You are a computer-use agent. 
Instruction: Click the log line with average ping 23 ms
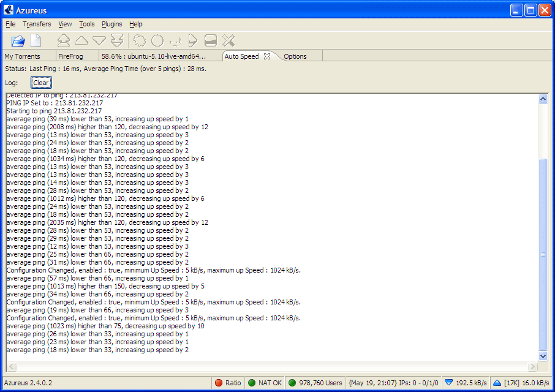(x=97, y=342)
